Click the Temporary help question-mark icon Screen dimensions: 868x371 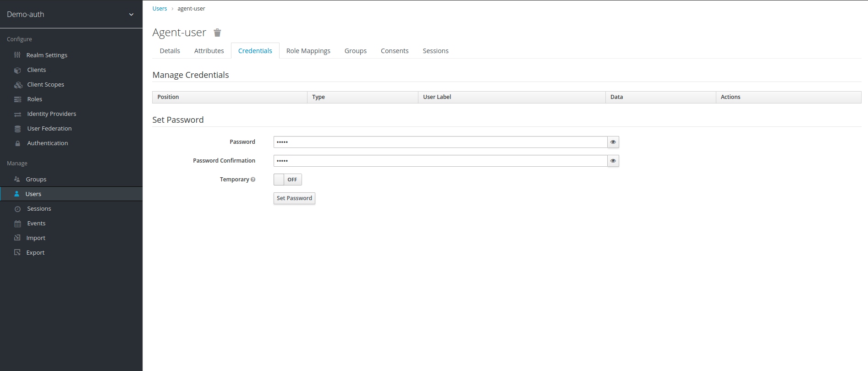[x=253, y=180]
